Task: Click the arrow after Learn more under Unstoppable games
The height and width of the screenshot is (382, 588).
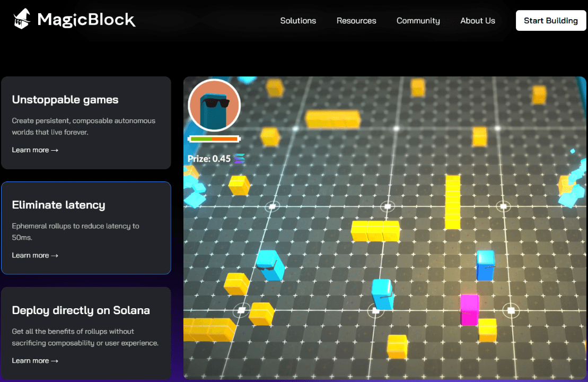Action: point(55,150)
